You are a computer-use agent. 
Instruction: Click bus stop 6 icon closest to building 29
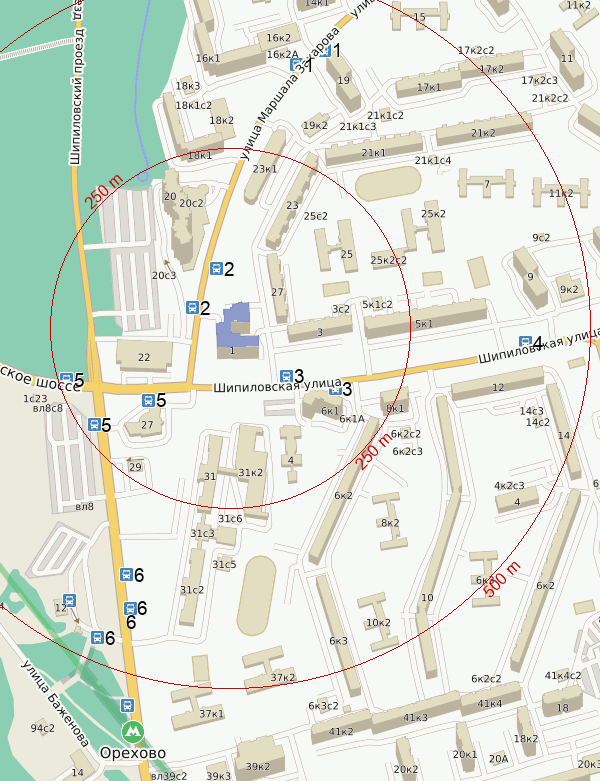click(x=126, y=574)
